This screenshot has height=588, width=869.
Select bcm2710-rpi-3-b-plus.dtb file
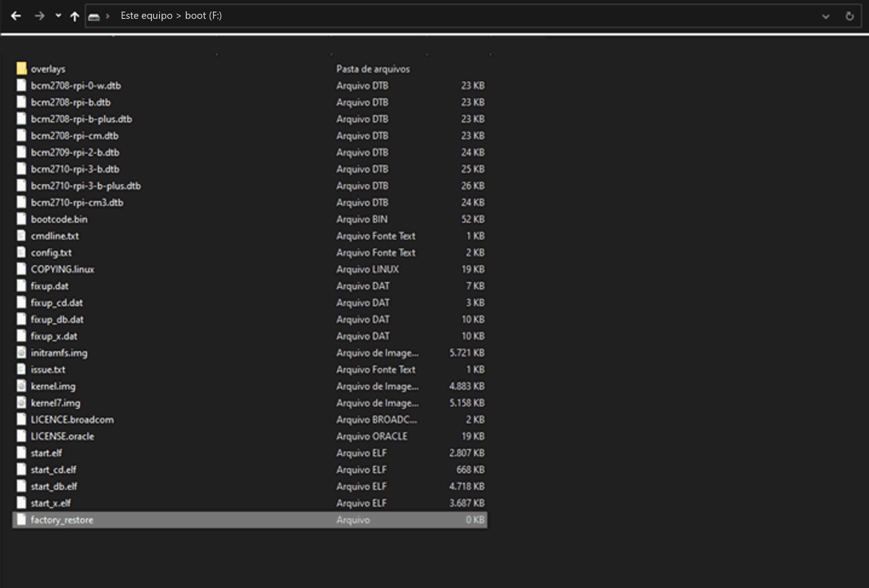point(86,186)
